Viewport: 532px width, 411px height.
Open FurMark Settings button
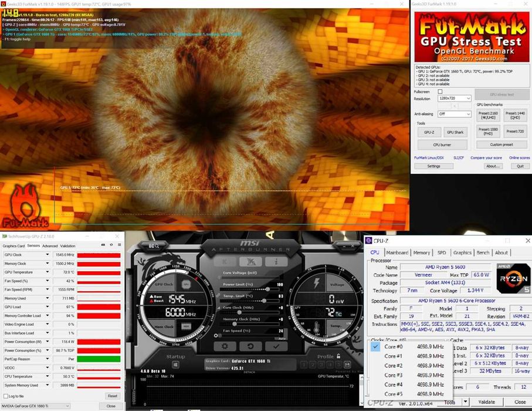click(433, 166)
